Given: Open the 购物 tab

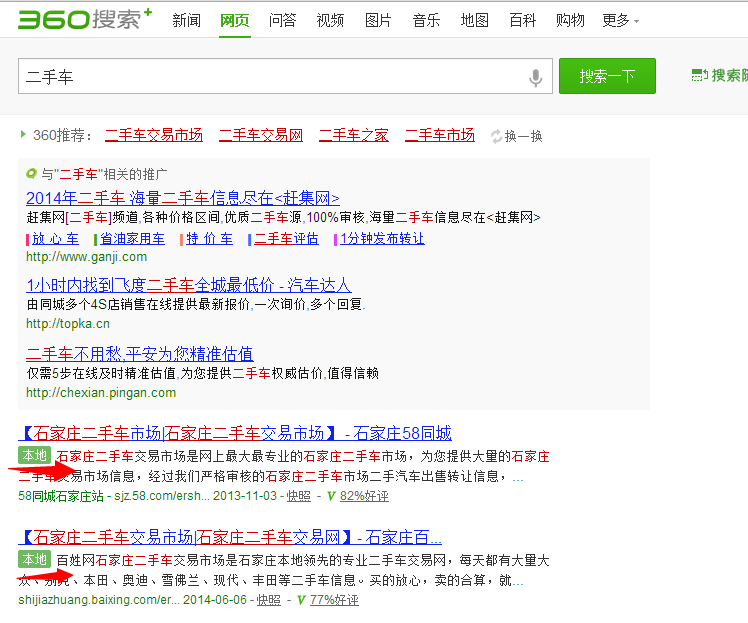Looking at the screenshot, I should (x=570, y=21).
